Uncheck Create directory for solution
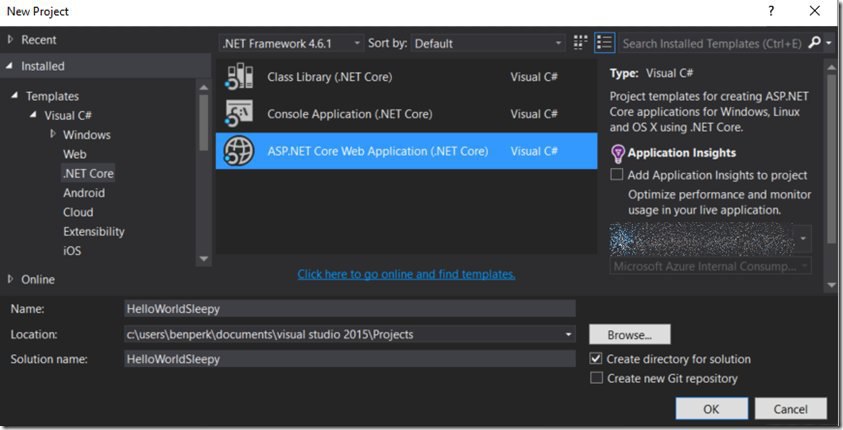Image resolution: width=843 pixels, height=430 pixels. [596, 359]
